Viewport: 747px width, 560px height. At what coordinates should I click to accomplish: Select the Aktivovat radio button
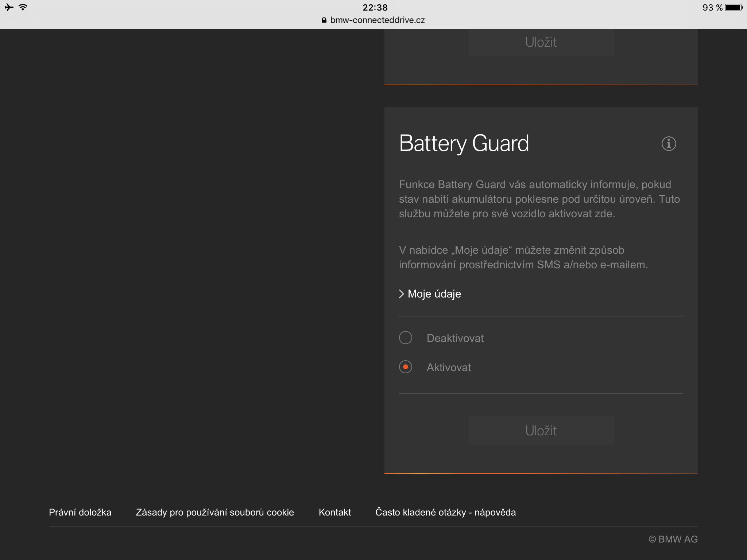pos(406,367)
